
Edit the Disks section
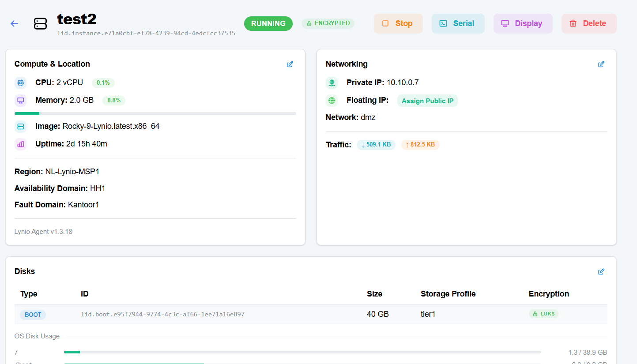tap(601, 271)
